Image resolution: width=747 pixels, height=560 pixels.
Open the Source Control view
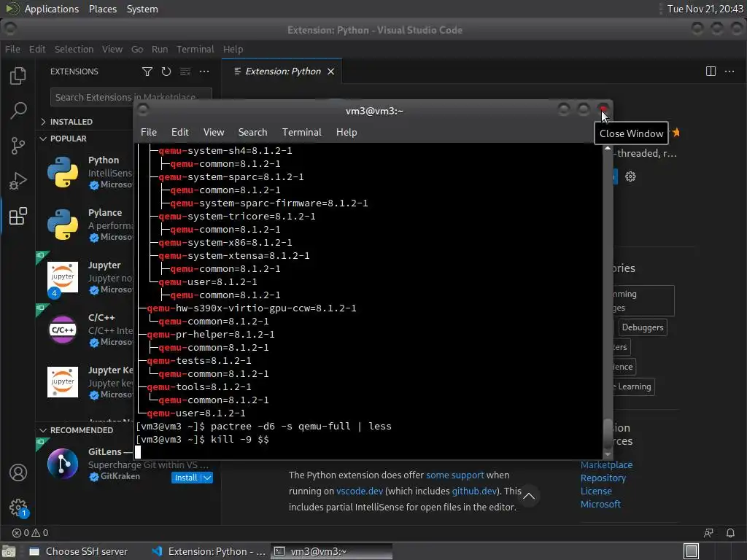pos(18,146)
